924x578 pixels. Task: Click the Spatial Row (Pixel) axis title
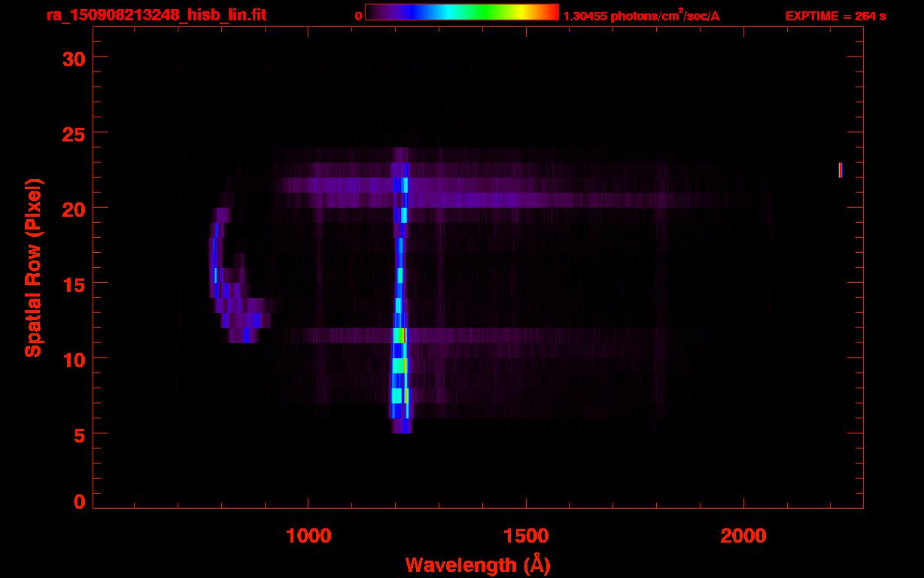point(33,267)
